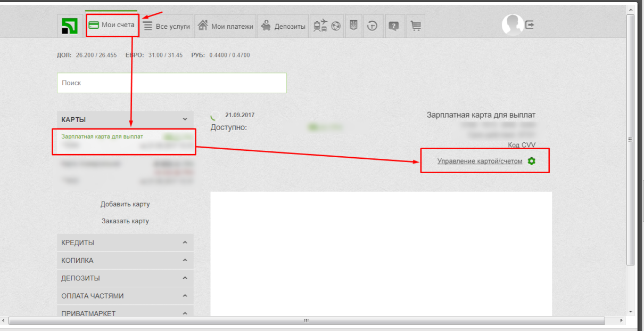644x331 pixels.
Task: Click the date 21.09.2017
Action: [240, 115]
